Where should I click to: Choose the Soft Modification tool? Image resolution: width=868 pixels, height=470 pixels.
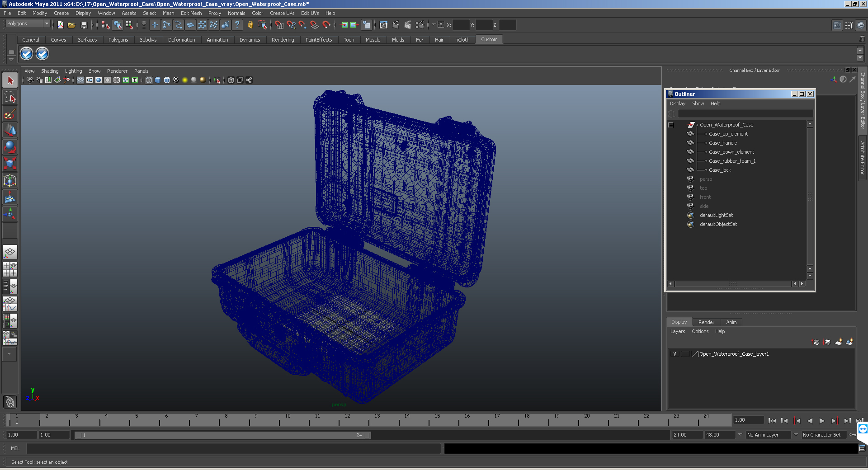point(10,197)
